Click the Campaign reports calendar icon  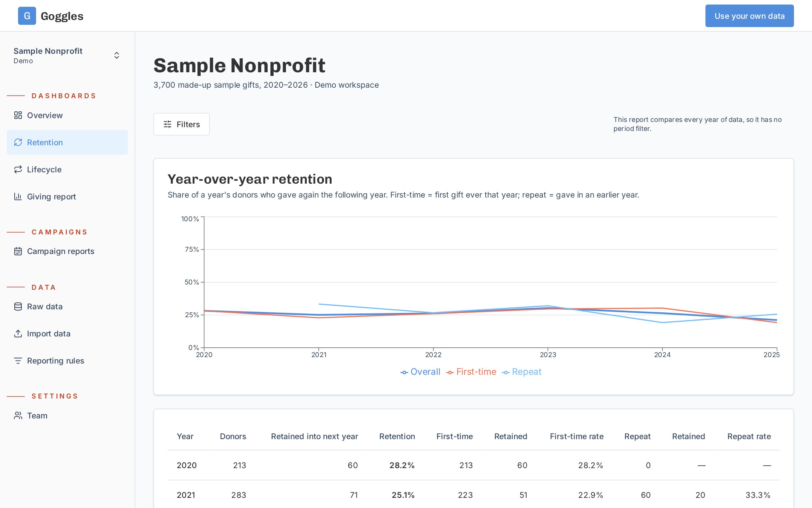click(18, 251)
